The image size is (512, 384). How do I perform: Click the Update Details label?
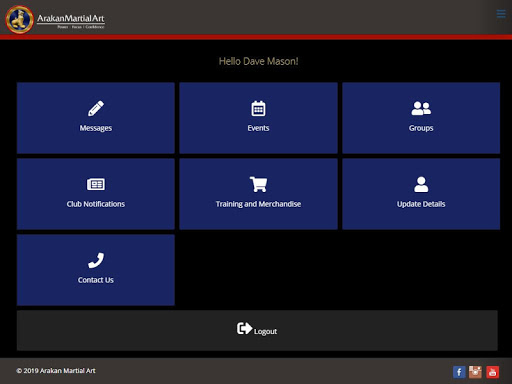pyautogui.click(x=421, y=204)
